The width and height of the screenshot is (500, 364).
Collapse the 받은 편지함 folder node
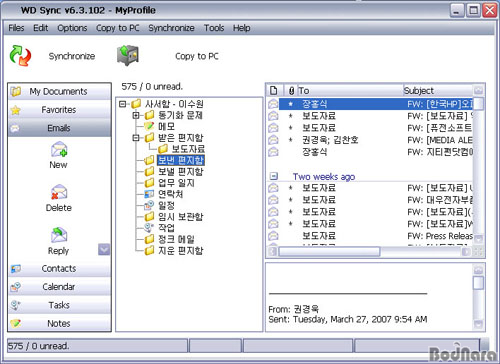pyautogui.click(x=136, y=138)
